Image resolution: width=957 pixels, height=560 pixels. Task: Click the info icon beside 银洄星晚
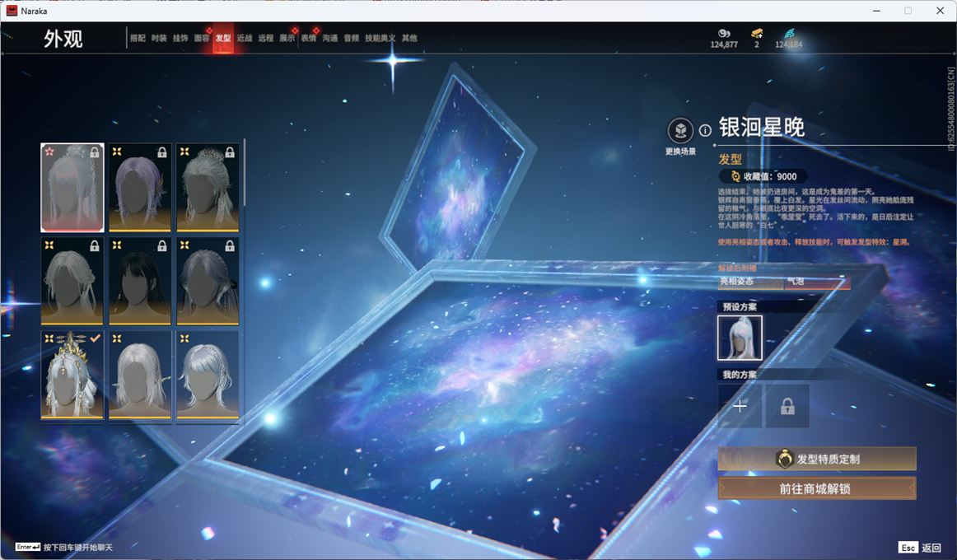(705, 130)
